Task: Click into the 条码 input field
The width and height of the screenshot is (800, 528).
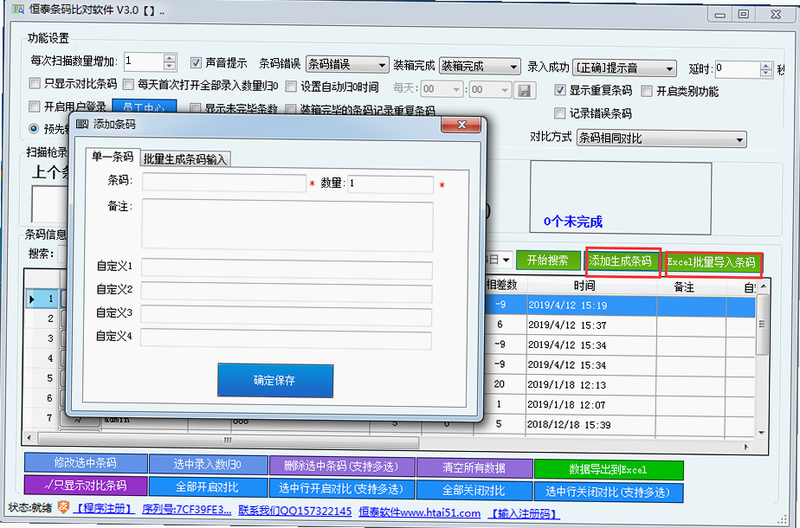Action: (x=224, y=183)
